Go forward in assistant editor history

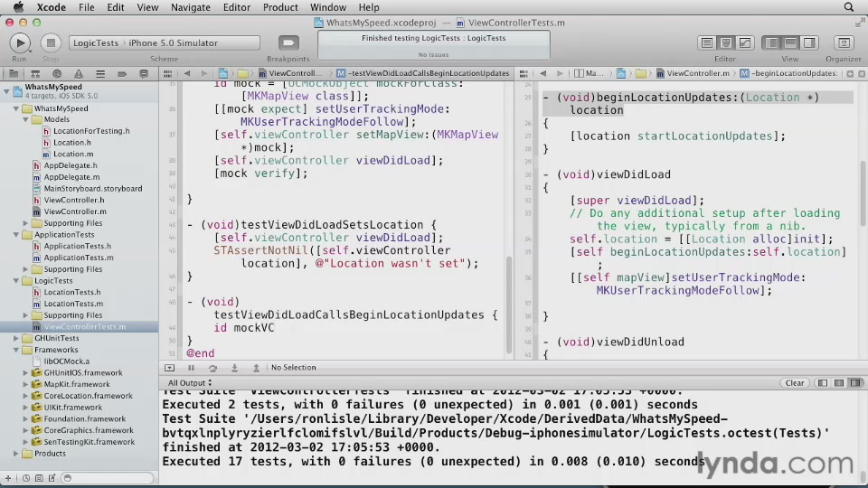pos(560,73)
